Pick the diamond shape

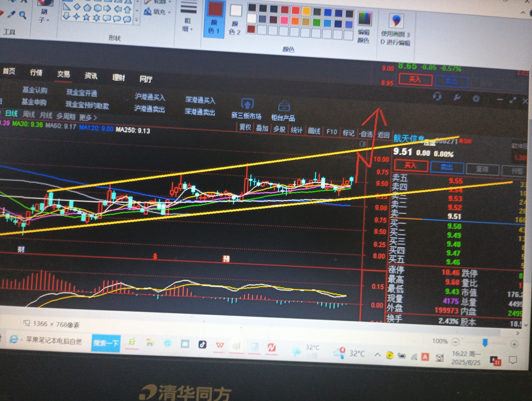click(77, 7)
